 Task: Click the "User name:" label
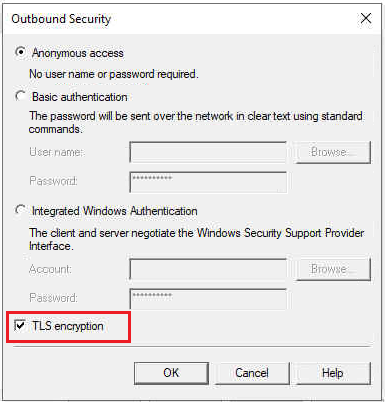57,152
